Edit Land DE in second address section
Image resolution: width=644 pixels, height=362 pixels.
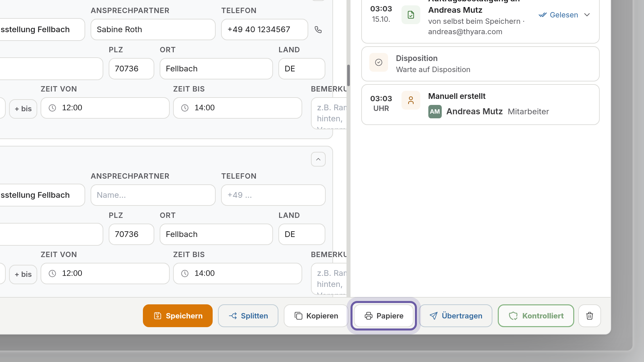302,234
